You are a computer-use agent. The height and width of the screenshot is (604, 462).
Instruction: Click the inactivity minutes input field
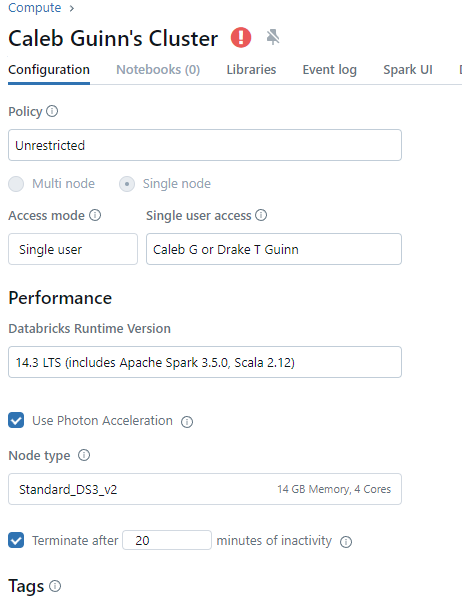(167, 540)
